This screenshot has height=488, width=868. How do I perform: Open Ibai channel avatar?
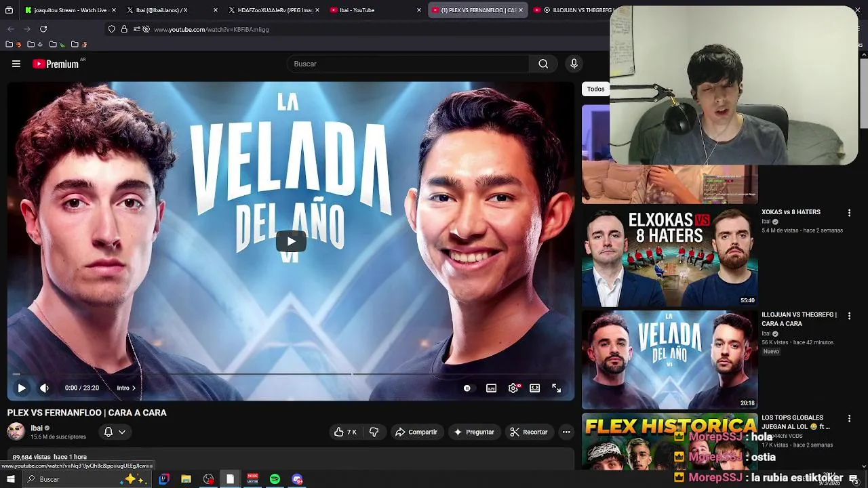coord(16,431)
